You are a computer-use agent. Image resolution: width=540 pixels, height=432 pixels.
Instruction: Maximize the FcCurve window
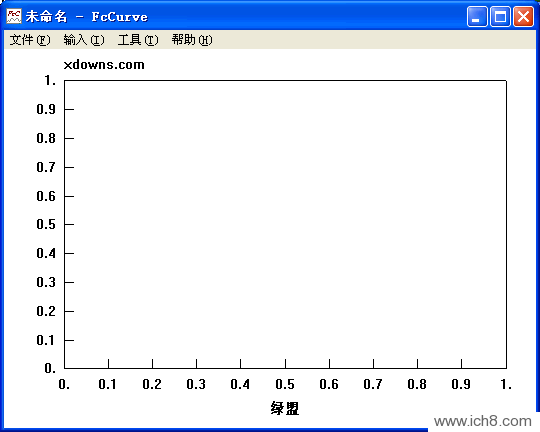pos(500,17)
